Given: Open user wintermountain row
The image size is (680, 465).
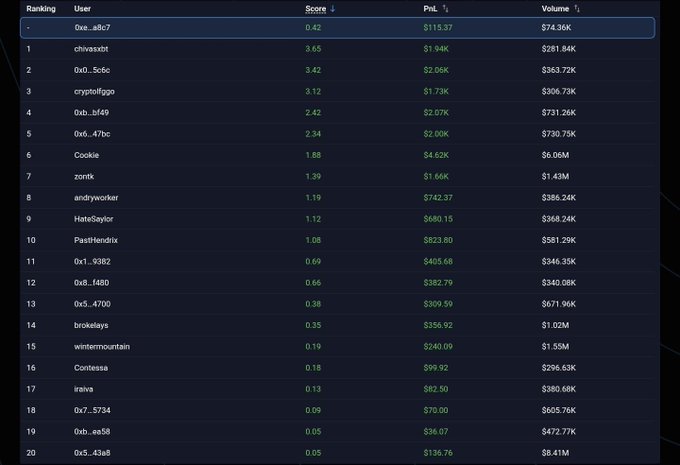Looking at the screenshot, I should pos(337,347).
